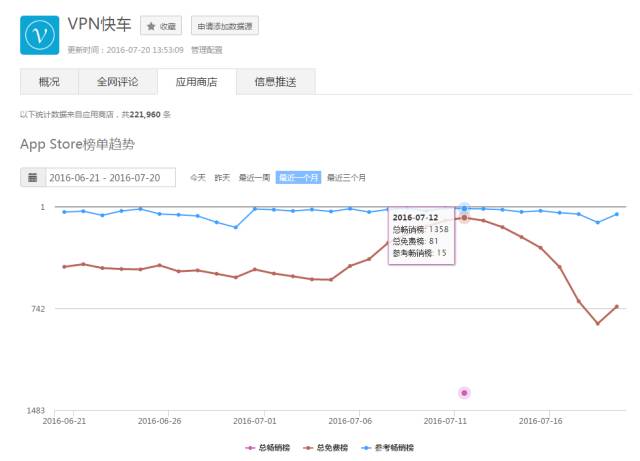Click the star 收藏 favorite button
Screen dimensions: 640x461
pos(161,26)
